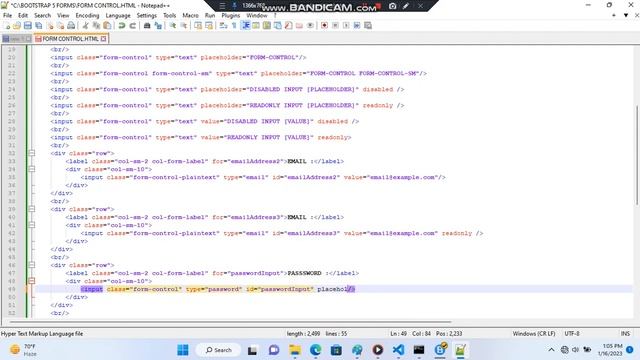Open the user-defined language toolbar icon

256,25
